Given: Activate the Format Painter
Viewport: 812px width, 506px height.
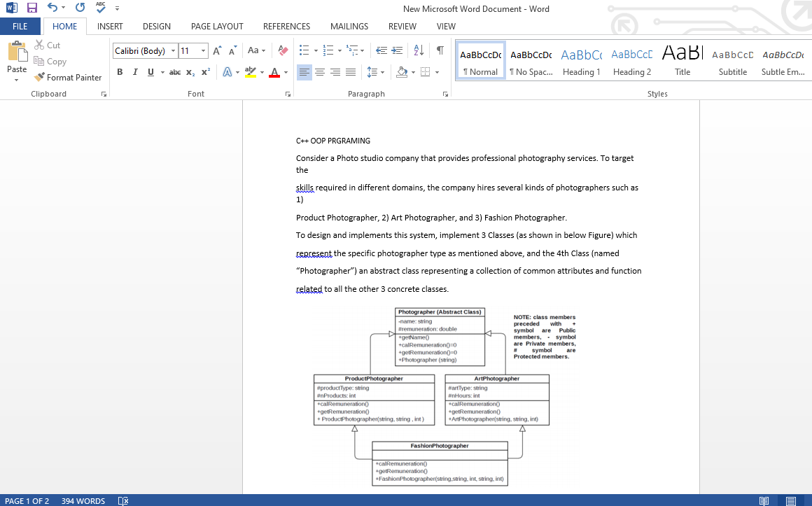Looking at the screenshot, I should (x=68, y=77).
